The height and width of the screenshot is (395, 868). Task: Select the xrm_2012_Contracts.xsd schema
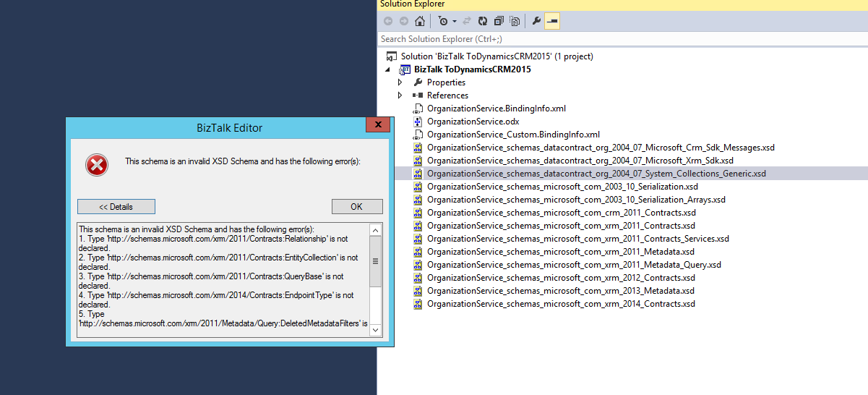click(561, 278)
